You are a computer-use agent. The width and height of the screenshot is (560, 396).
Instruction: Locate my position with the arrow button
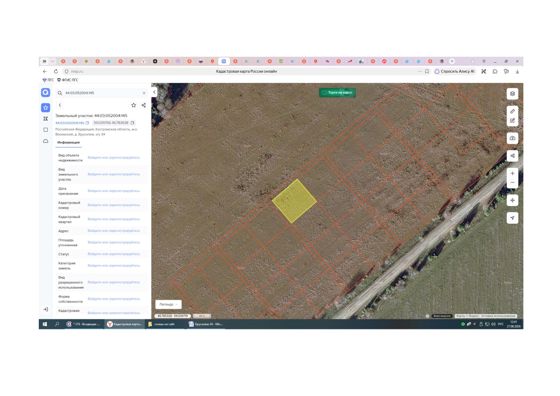tap(512, 218)
